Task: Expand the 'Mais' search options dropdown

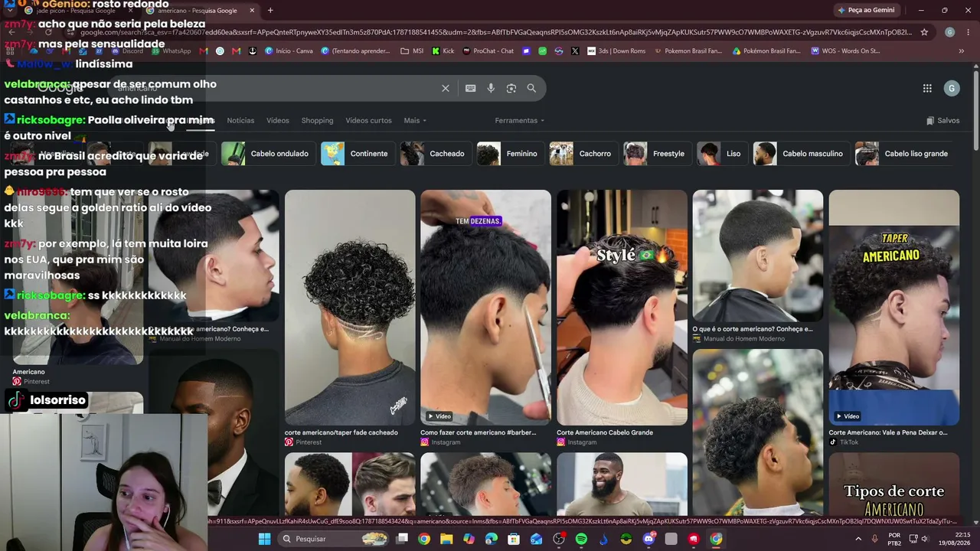Action: point(415,120)
